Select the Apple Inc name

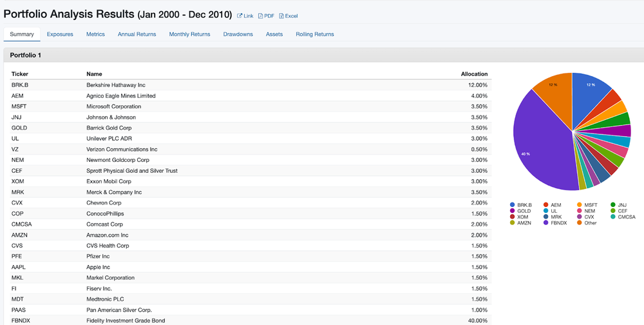(97, 266)
